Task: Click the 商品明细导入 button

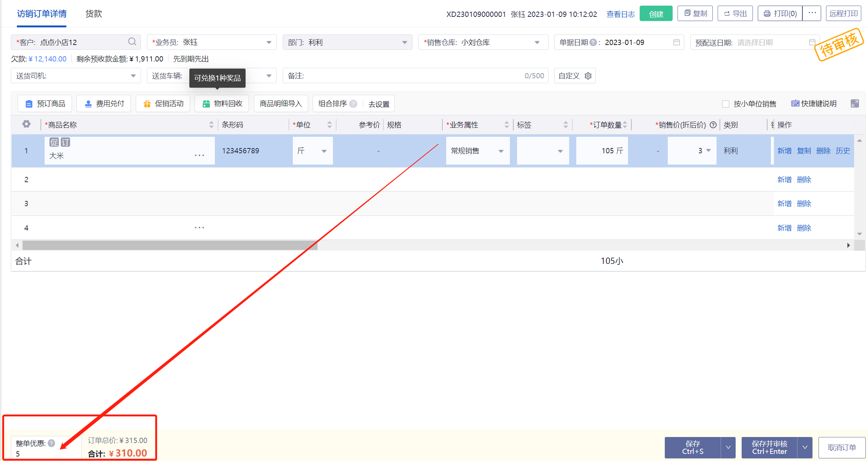Action: pyautogui.click(x=281, y=104)
